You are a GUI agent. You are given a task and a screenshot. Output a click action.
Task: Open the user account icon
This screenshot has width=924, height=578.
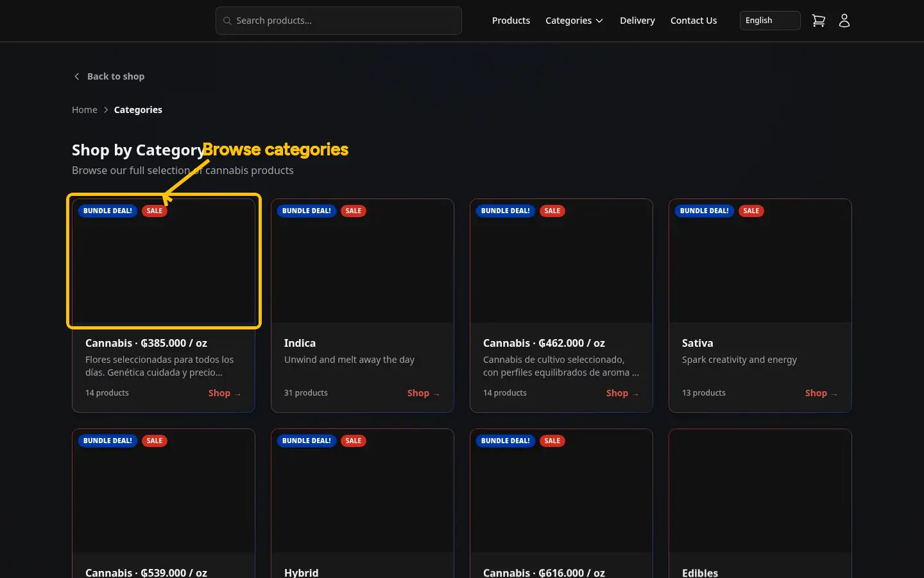(x=844, y=21)
